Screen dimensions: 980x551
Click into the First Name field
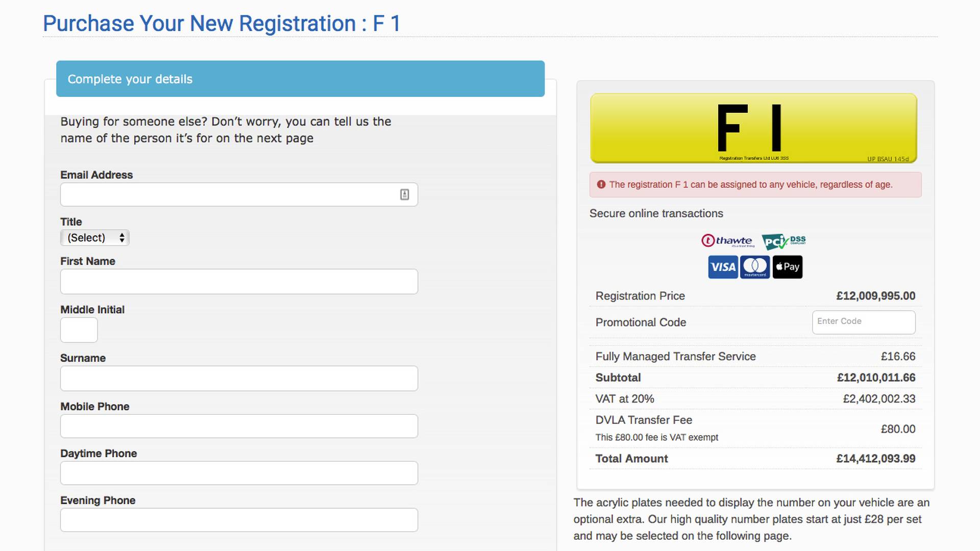[x=239, y=282]
